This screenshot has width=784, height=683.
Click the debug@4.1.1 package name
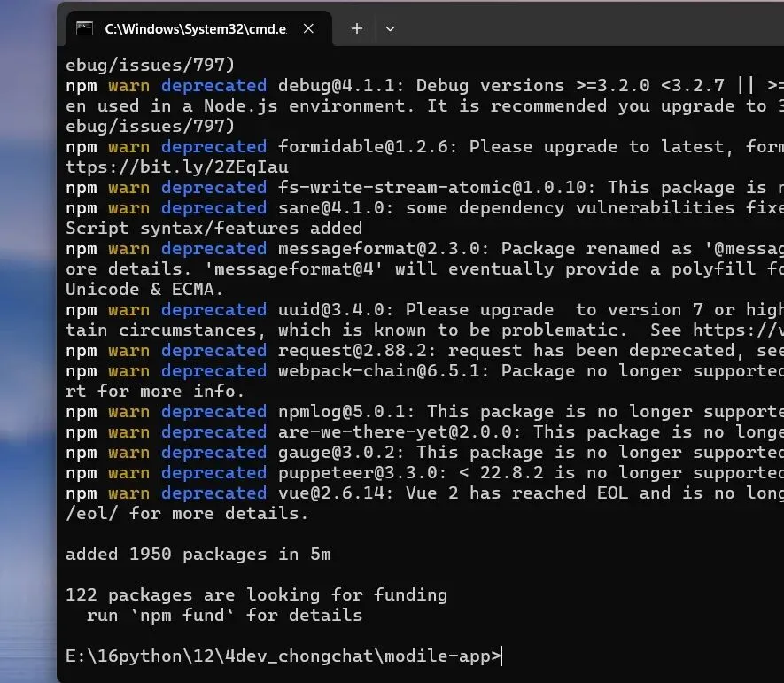(x=340, y=86)
